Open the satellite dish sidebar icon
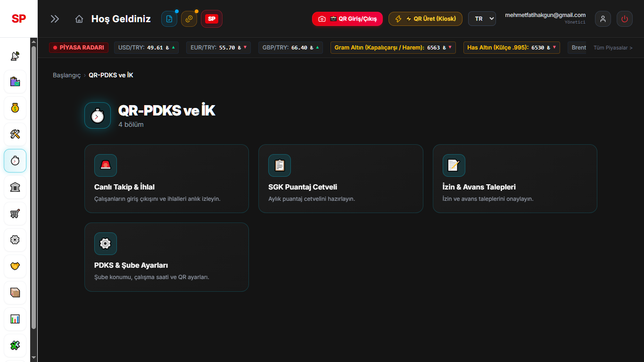644x362 pixels. click(15, 56)
